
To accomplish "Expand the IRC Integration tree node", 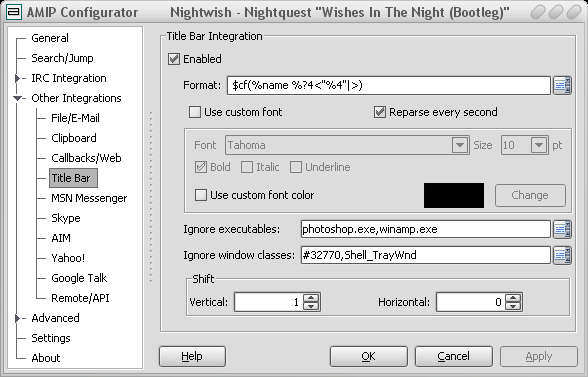I will pos(17,78).
